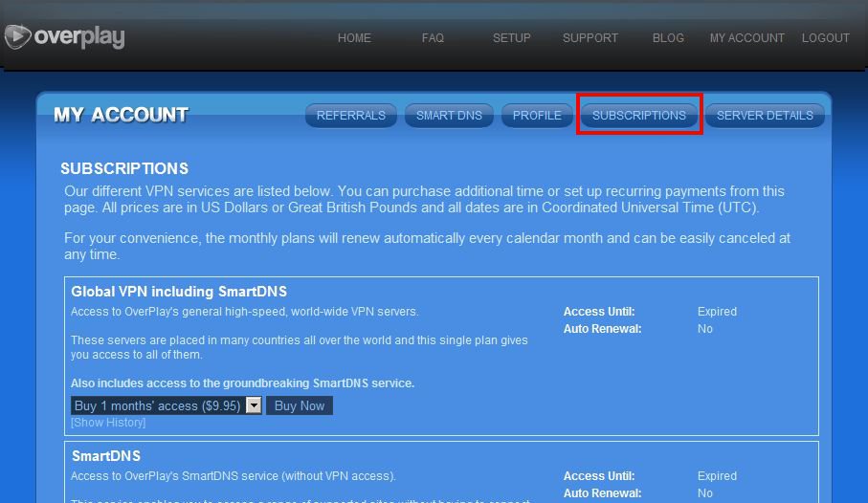Open the SUPPORT page
The width and height of the screenshot is (868, 503).
coord(590,38)
